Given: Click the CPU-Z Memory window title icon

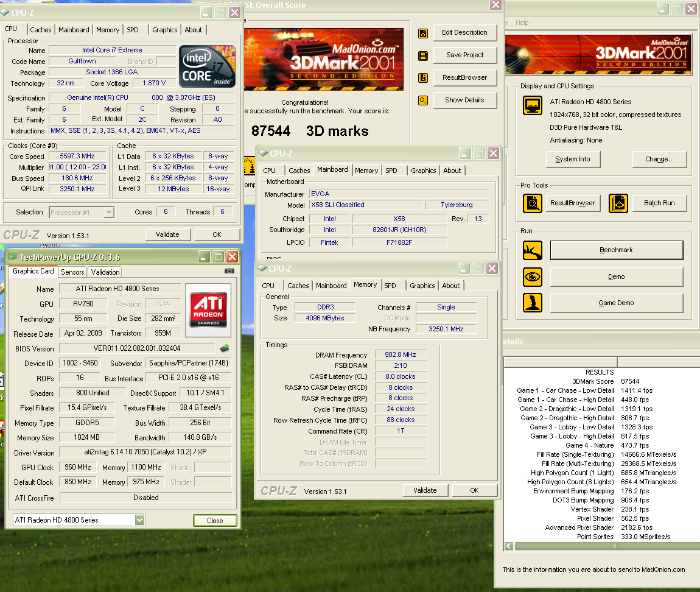Looking at the screenshot, I should [x=262, y=268].
